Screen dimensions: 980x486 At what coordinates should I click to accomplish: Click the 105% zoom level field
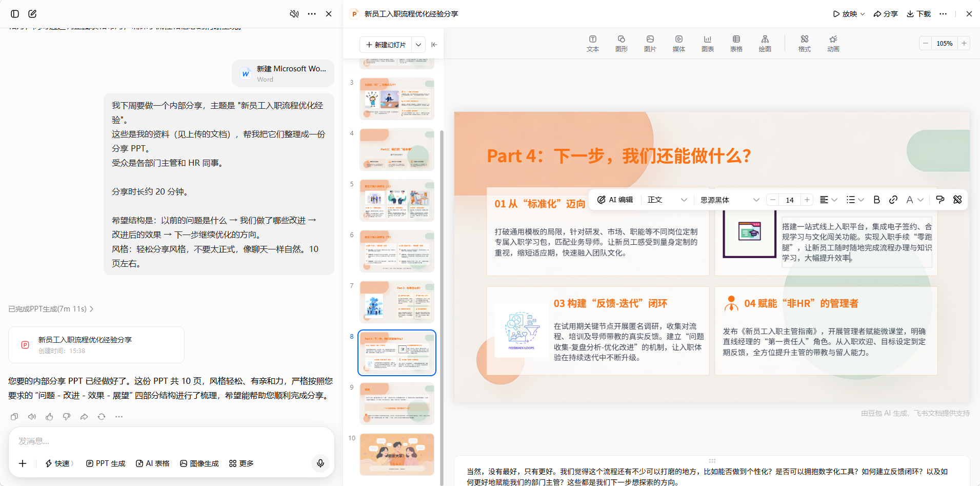945,44
